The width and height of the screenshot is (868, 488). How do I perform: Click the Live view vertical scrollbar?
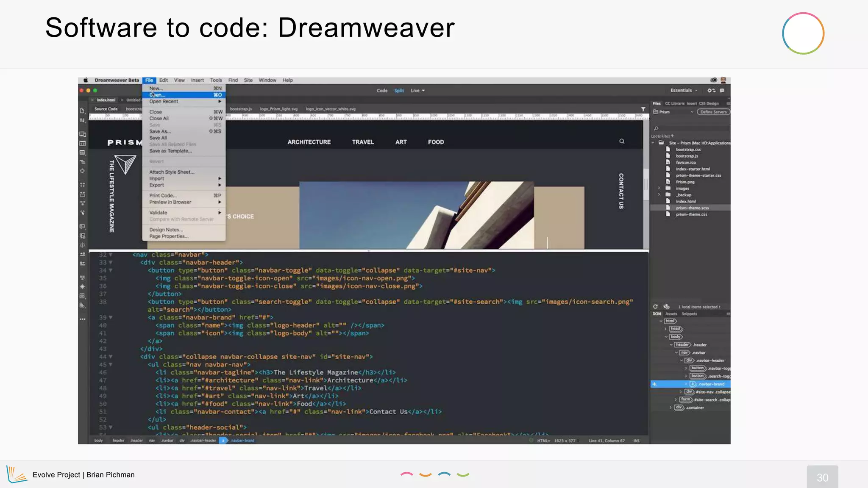(x=646, y=185)
